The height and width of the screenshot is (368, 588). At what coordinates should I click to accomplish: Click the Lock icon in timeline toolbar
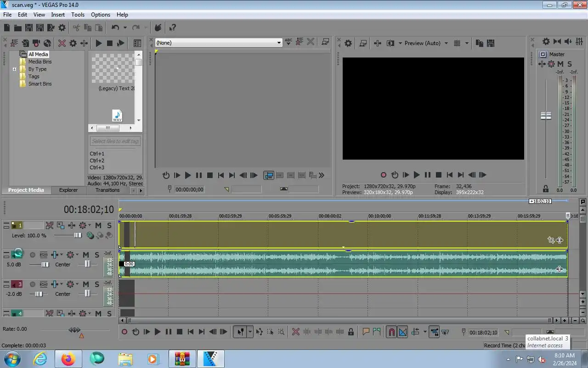click(351, 332)
